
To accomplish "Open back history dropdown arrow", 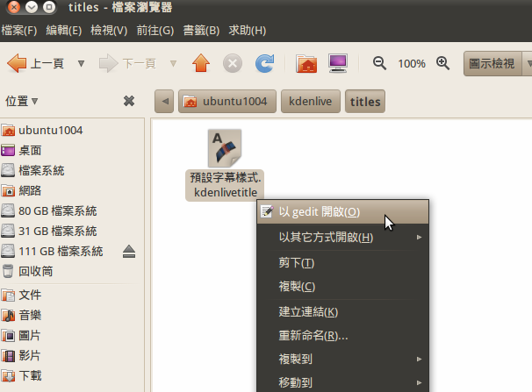I will pos(81,63).
